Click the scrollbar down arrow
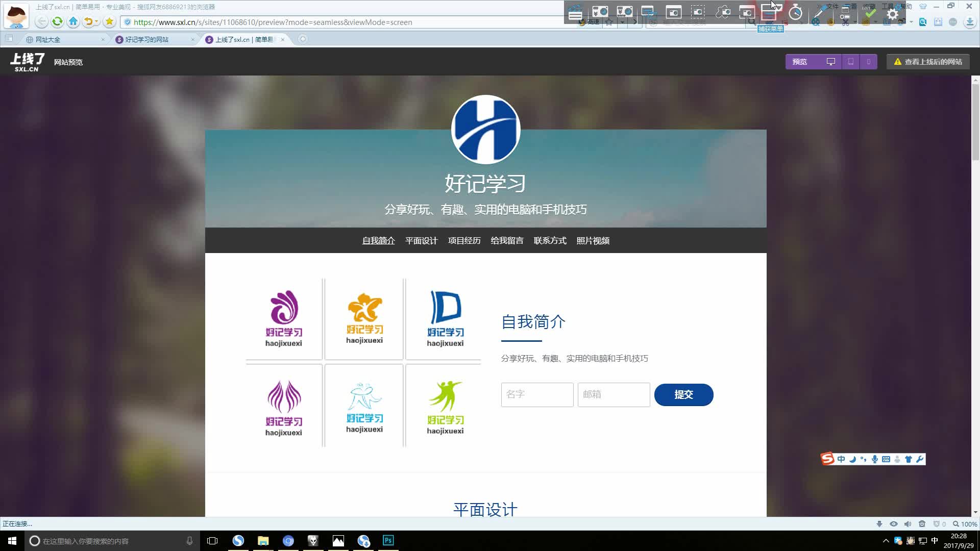Screen dimensions: 980x551 point(975,512)
